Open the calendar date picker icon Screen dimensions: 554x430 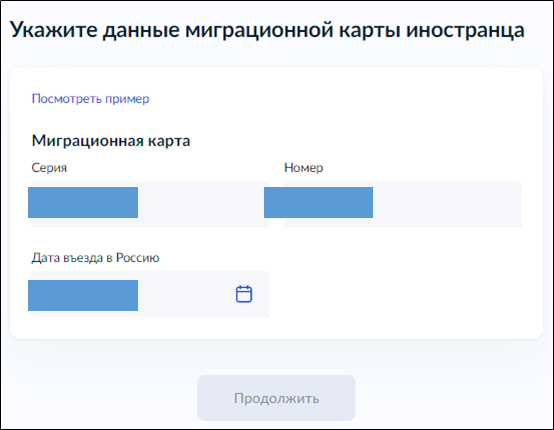pos(244,294)
